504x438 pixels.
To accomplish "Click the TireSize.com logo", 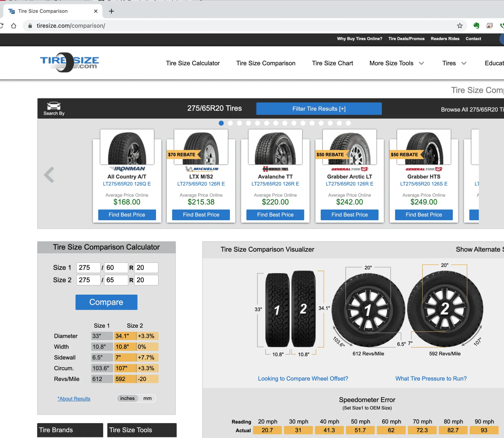I will pyautogui.click(x=69, y=62).
